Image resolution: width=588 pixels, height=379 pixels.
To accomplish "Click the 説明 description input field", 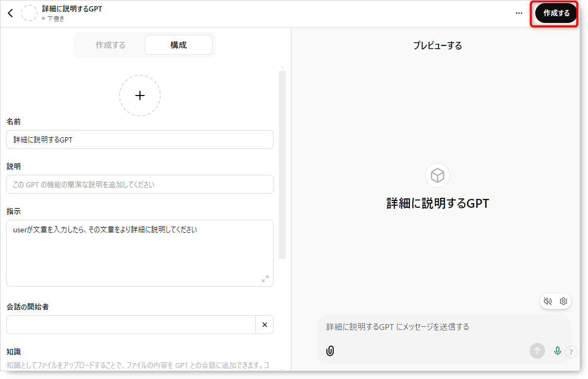I will [140, 184].
